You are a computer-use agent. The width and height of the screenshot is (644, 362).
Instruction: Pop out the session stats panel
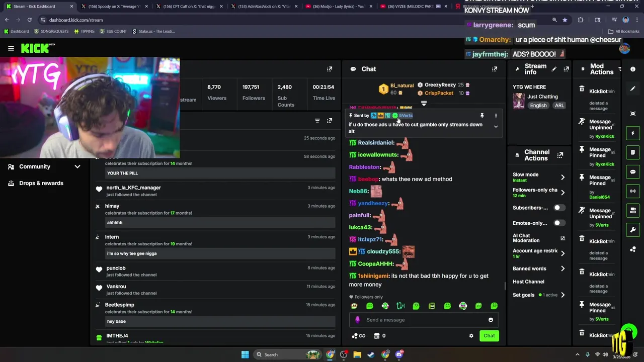pyautogui.click(x=330, y=69)
